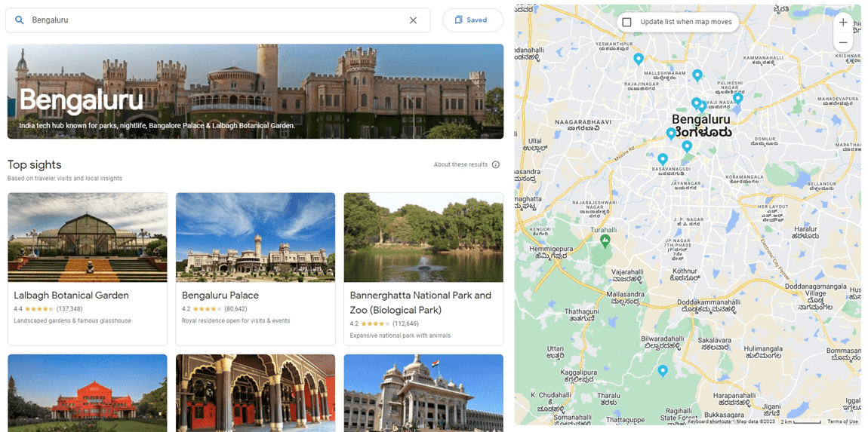Click Bannerghatta National Park and Zoo title
The height and width of the screenshot is (432, 868).
(x=420, y=302)
